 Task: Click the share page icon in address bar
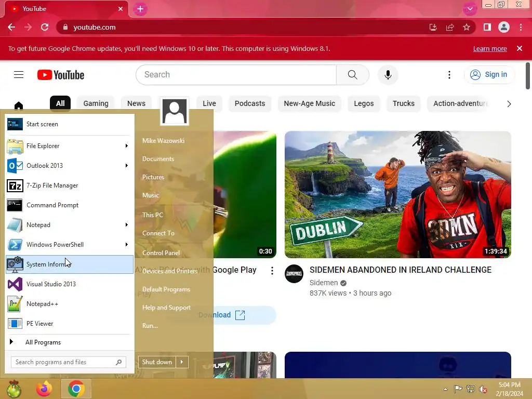coord(450,27)
